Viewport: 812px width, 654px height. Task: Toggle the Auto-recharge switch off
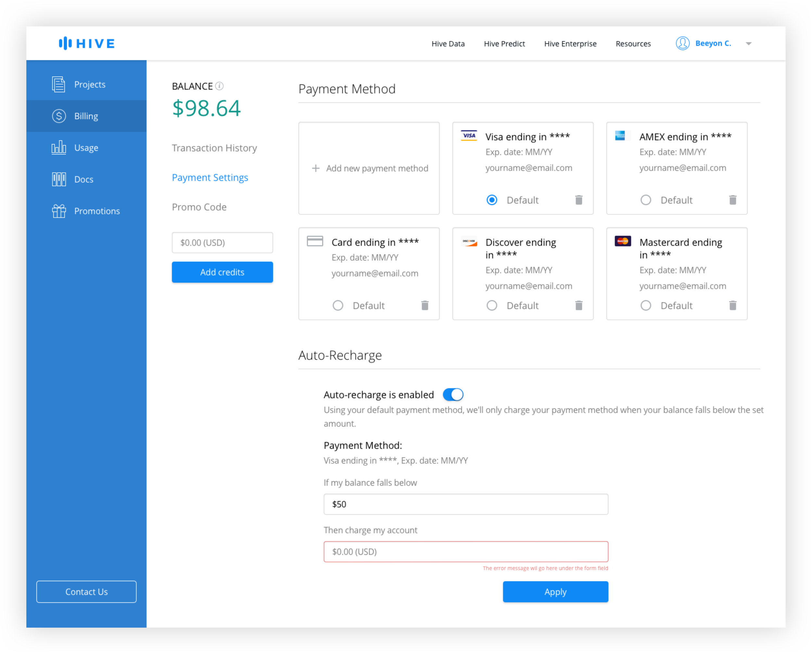(x=453, y=394)
